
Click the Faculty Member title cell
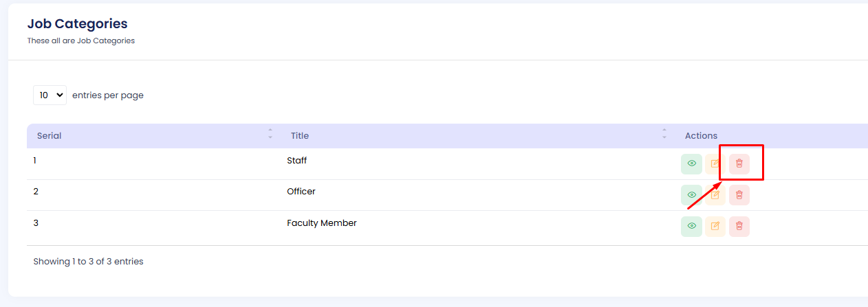(322, 223)
